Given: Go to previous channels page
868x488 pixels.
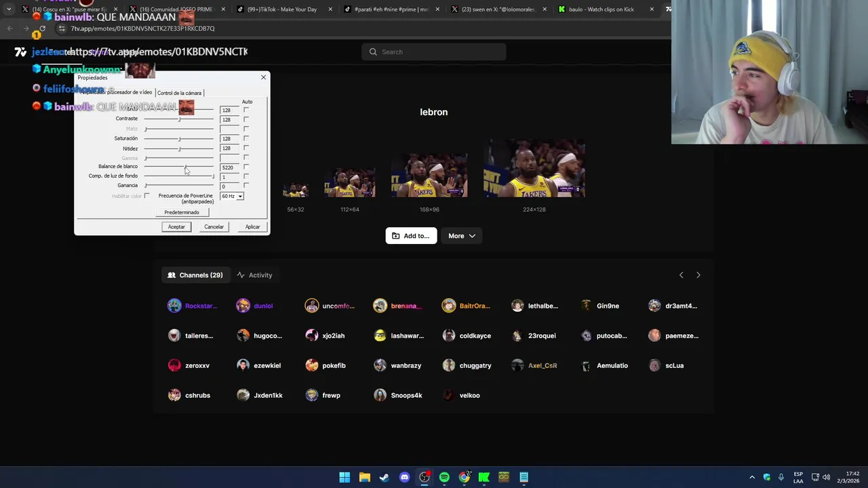Looking at the screenshot, I should (681, 275).
